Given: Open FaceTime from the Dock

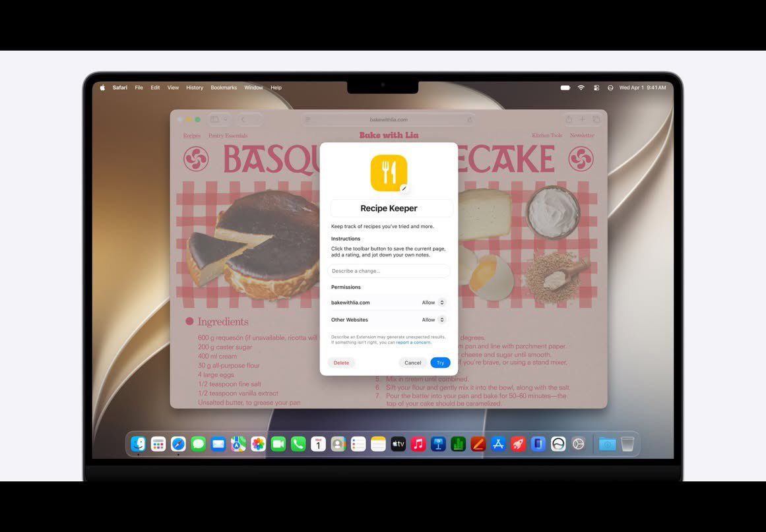Looking at the screenshot, I should 278,444.
